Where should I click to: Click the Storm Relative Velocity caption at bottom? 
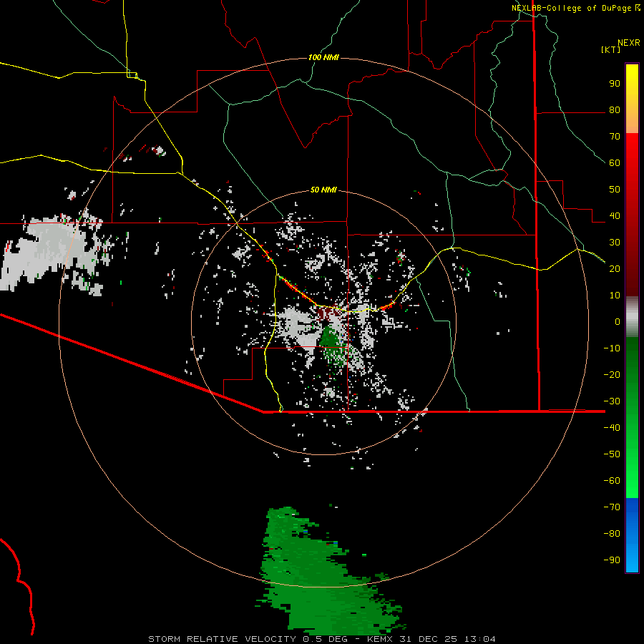click(x=321, y=639)
